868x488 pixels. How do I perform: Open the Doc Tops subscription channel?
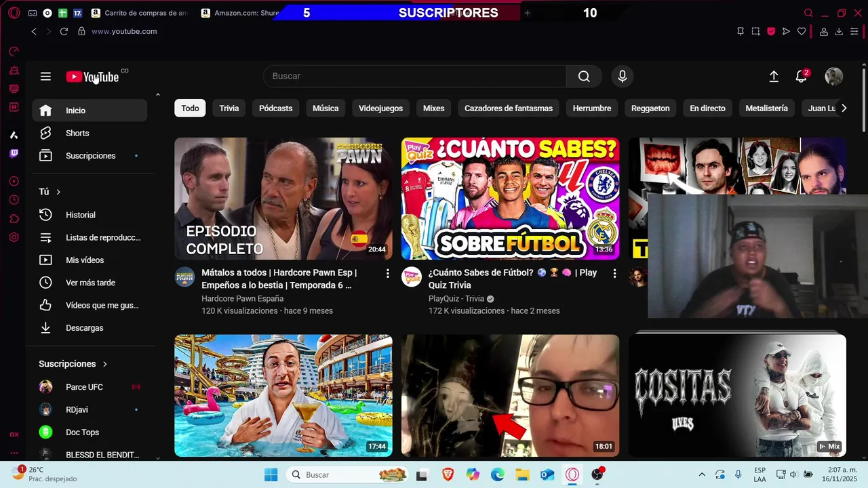click(90, 432)
